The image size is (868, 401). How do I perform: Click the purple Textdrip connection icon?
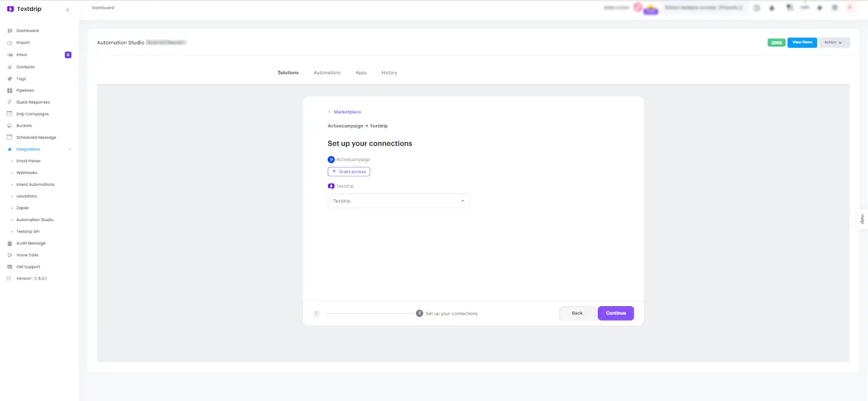click(x=331, y=186)
